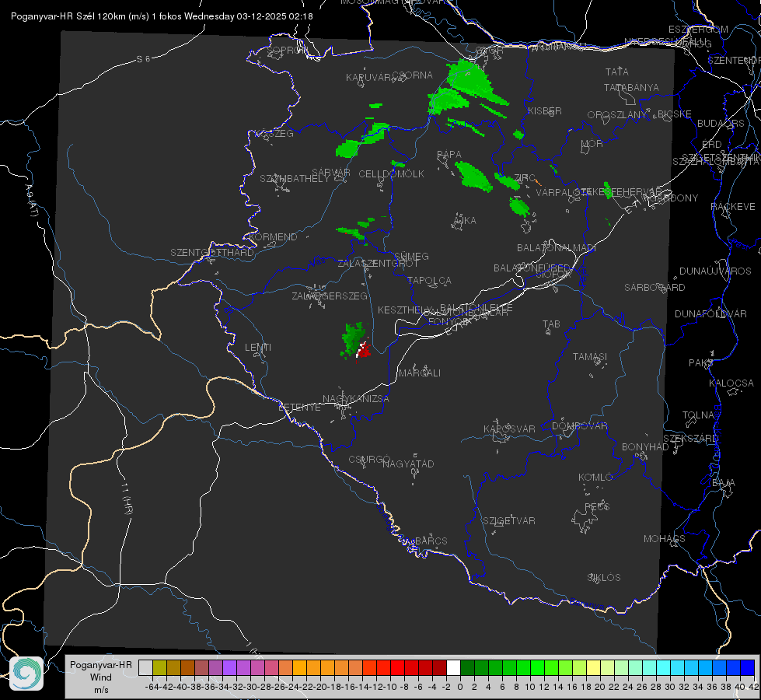Select the DUNAUJVAROS city label
This screenshot has width=761, height=700.
715,271
